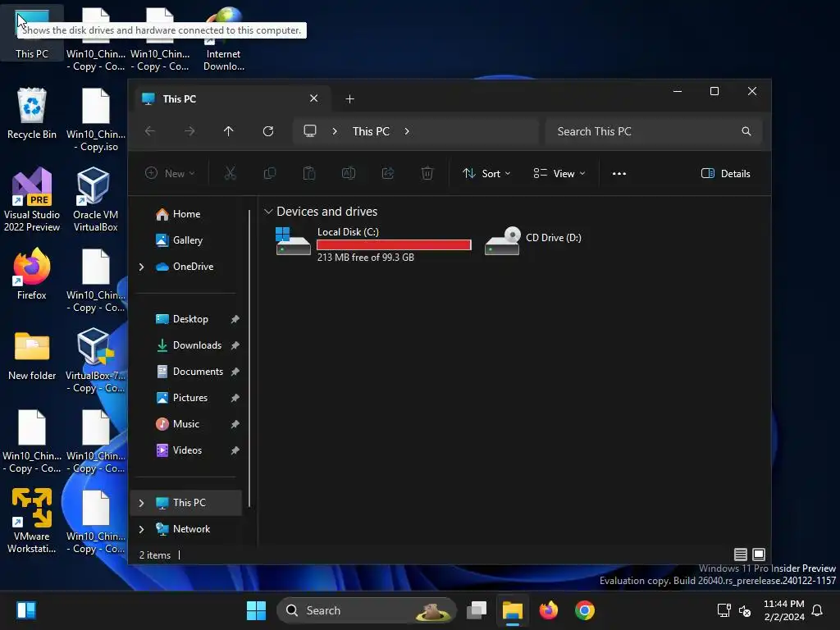Viewport: 840px width, 630px height.
Task: Open the Widgets panel in taskbar corner
Action: pyautogui.click(x=25, y=610)
